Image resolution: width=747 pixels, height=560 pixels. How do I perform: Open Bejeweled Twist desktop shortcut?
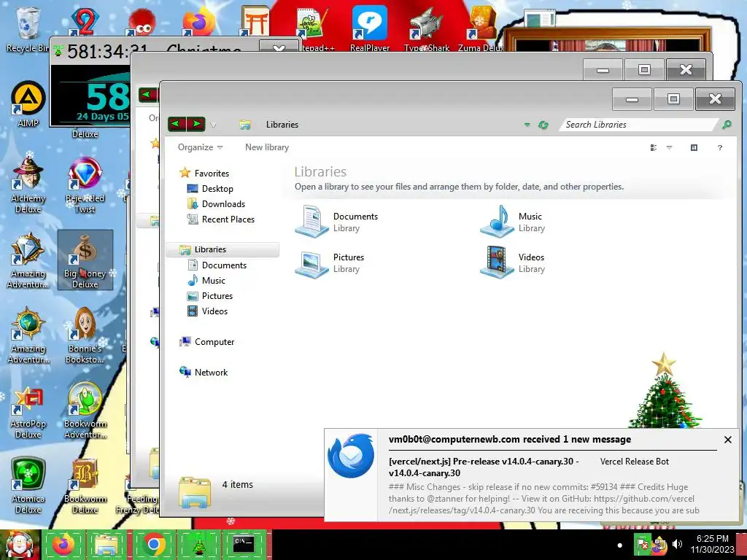click(x=85, y=184)
